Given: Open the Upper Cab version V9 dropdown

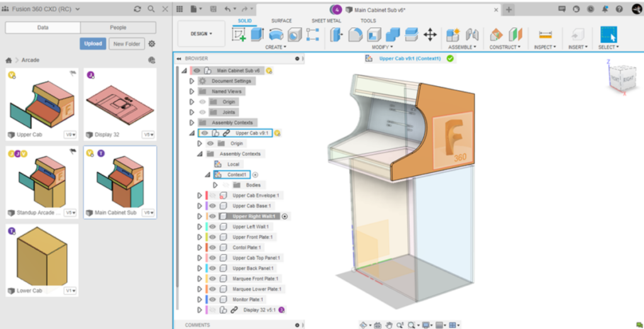Looking at the screenshot, I should [69, 135].
